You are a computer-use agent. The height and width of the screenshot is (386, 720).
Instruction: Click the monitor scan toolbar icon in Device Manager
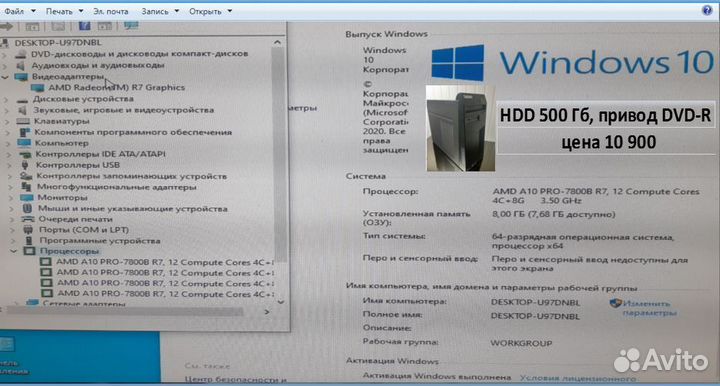click(131, 26)
